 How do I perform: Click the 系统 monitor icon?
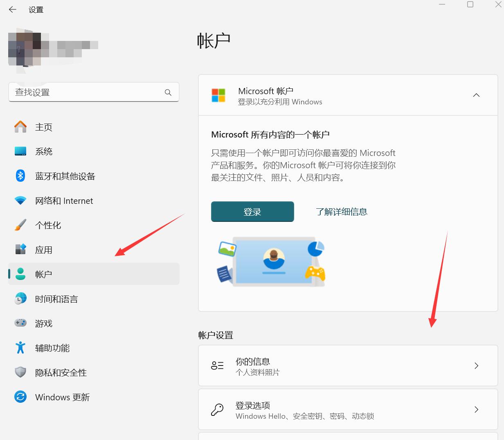[20, 151]
